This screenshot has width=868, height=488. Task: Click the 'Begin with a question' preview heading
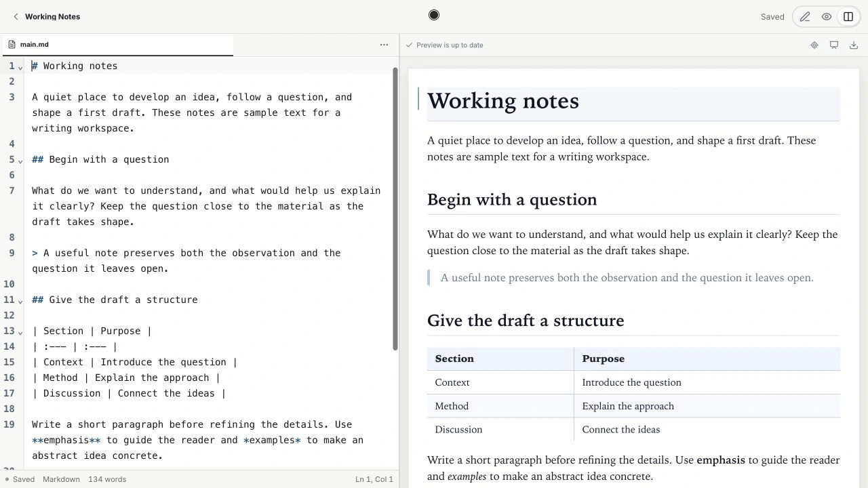[512, 200]
